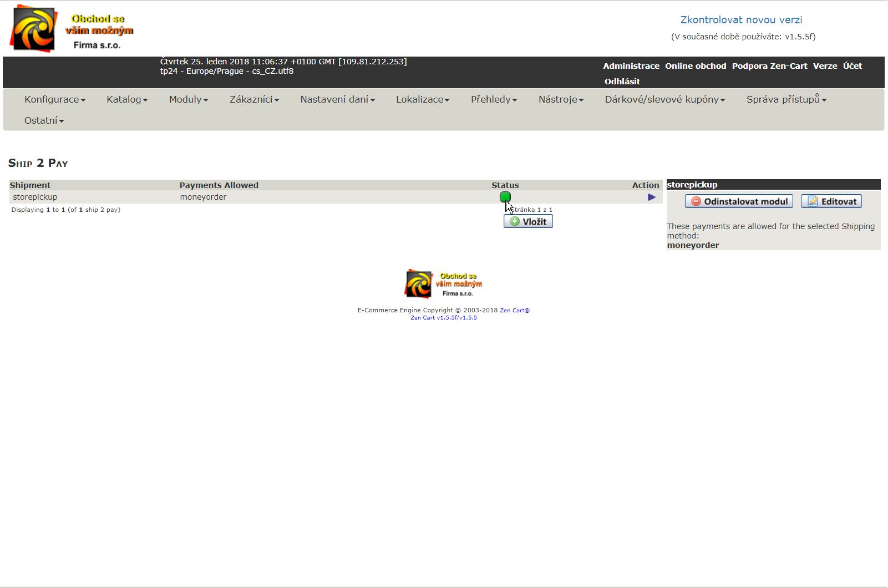Expand the Konfigurace dropdown menu
Image resolution: width=888 pixels, height=588 pixels.
pos(54,99)
